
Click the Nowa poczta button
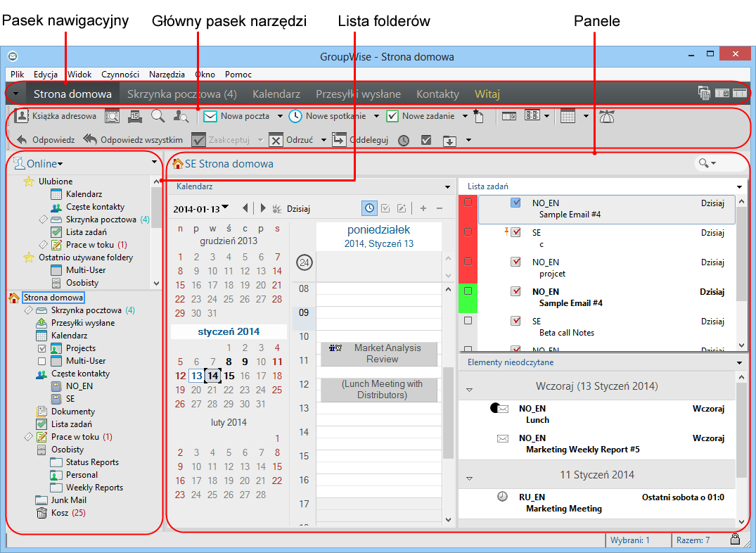pos(236,116)
